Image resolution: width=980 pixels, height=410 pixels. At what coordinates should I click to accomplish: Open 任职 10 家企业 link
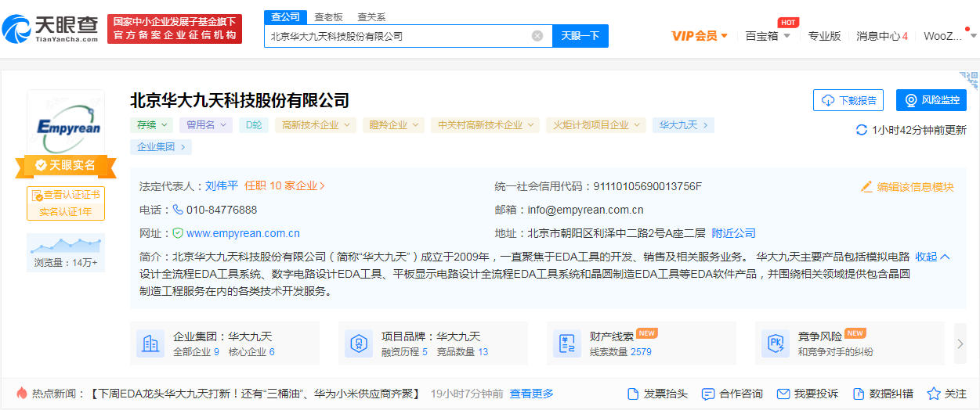(284, 186)
